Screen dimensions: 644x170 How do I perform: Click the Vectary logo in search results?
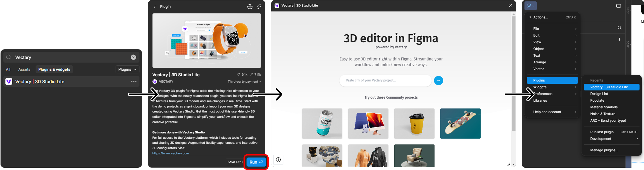(x=9, y=82)
